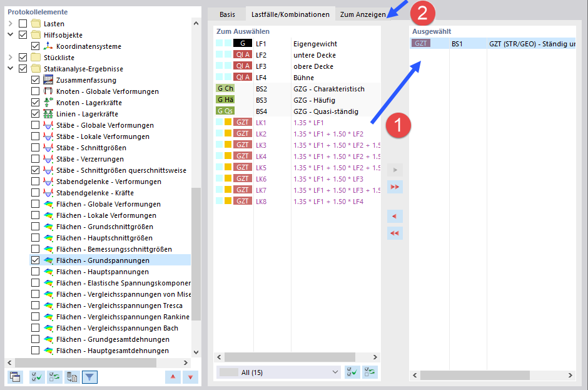The width and height of the screenshot is (588, 390).
Task: Click Zum Auswählen horizontal scrollbar thumb
Action: point(290,357)
